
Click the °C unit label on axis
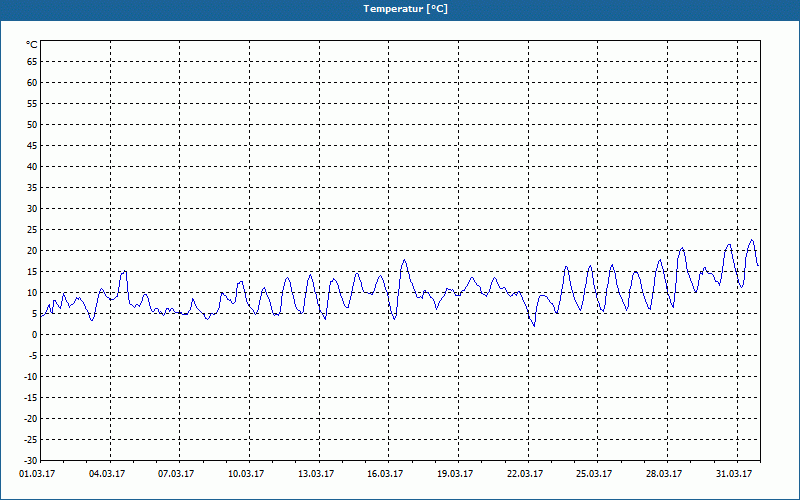pos(32,45)
